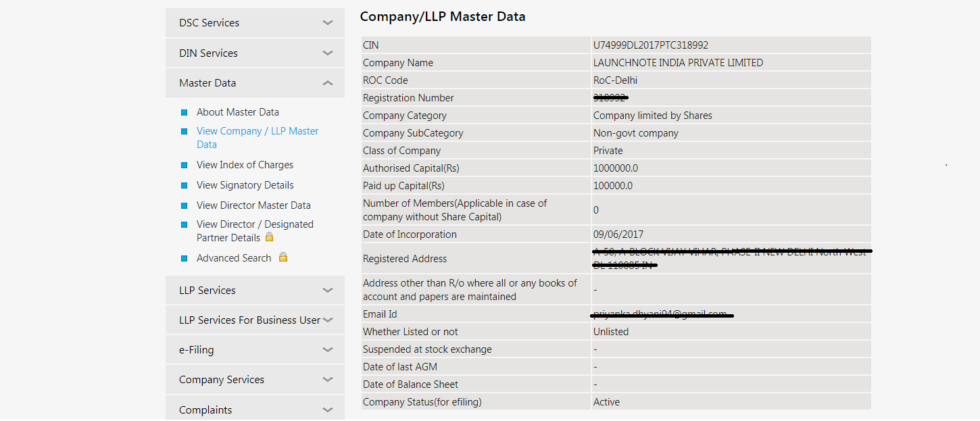The height and width of the screenshot is (421, 980).
Task: Click the Active company status value
Action: click(606, 402)
